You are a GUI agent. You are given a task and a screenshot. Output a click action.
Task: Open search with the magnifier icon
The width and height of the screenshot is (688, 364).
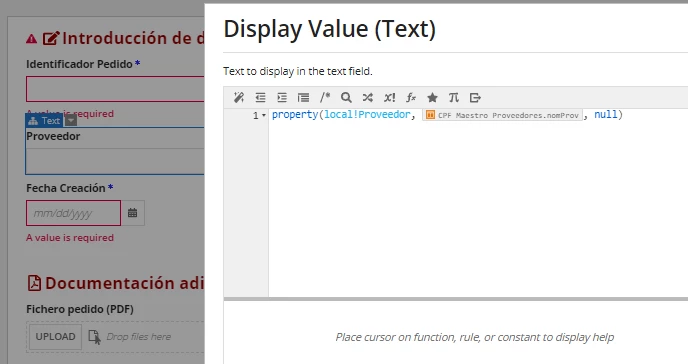pyautogui.click(x=346, y=97)
